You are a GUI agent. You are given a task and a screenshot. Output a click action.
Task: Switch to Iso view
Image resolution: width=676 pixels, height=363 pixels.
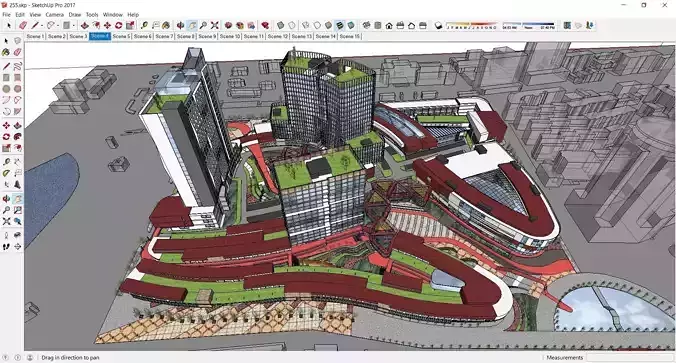pyautogui.click(x=366, y=25)
